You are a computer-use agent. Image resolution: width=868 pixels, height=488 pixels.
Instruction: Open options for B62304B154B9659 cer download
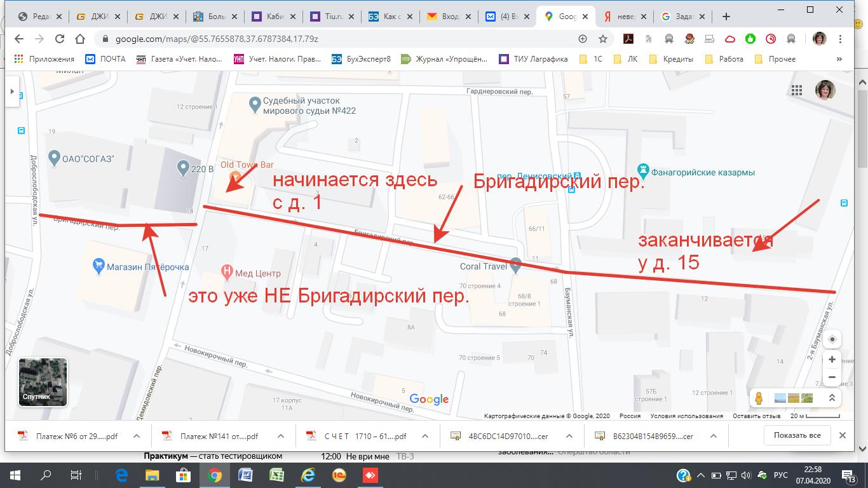pos(713,436)
